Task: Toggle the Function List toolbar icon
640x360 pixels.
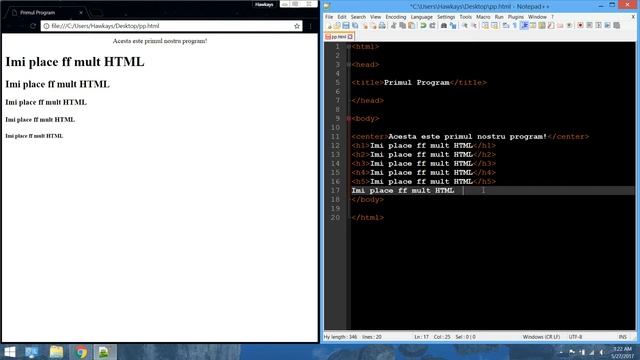Action: [x=551, y=26]
